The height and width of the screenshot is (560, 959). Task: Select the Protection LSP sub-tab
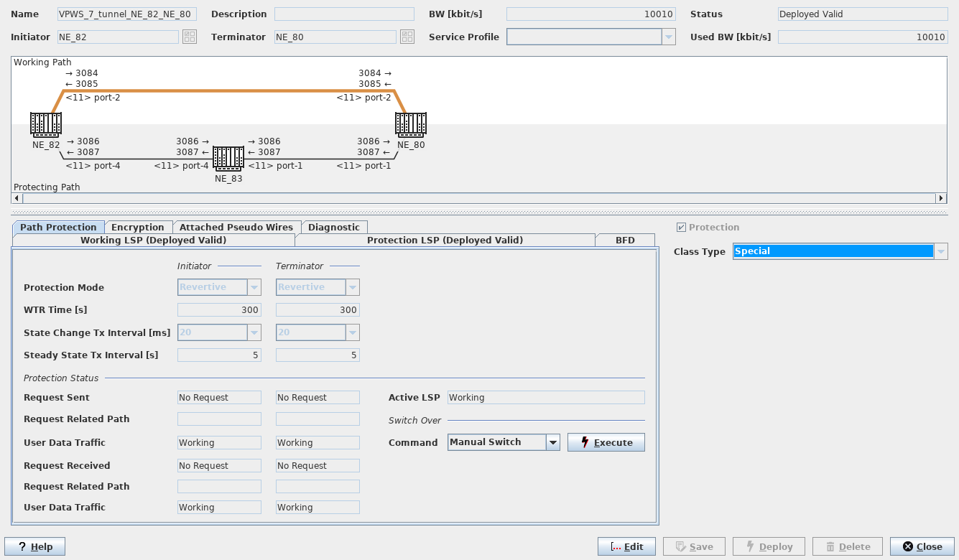pyautogui.click(x=445, y=241)
